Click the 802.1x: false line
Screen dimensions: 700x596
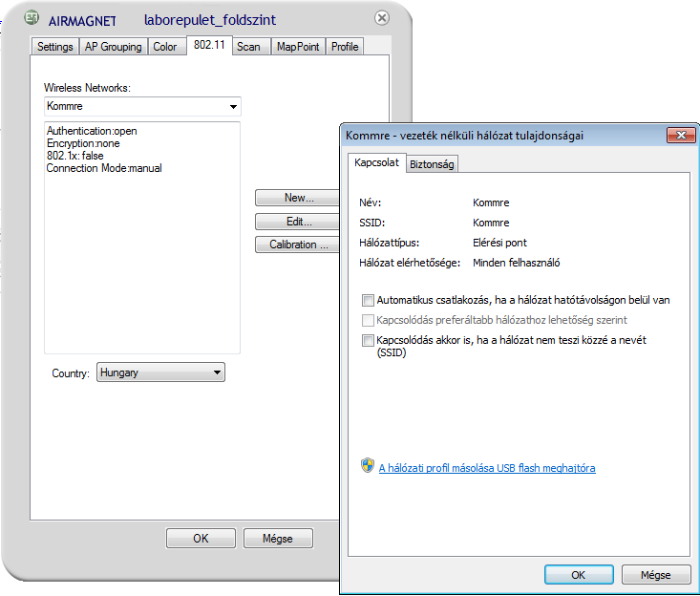pos(75,156)
